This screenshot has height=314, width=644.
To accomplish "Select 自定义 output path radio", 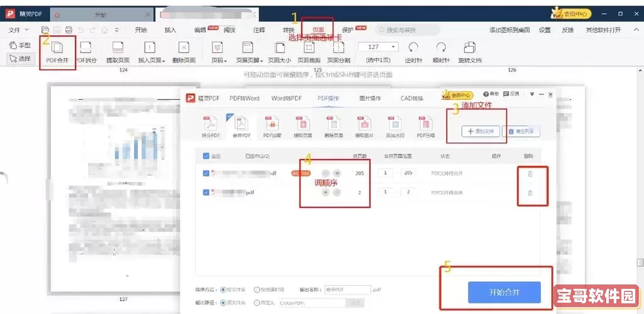I will (x=257, y=303).
